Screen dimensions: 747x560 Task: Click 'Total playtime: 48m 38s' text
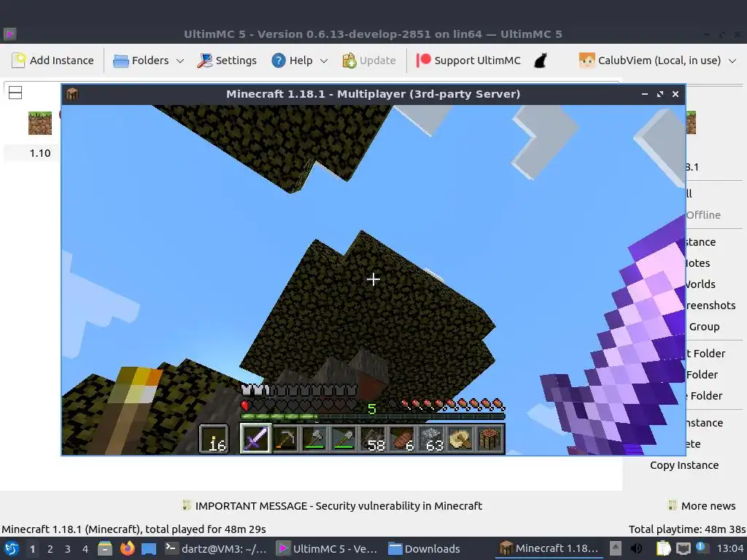point(687,529)
